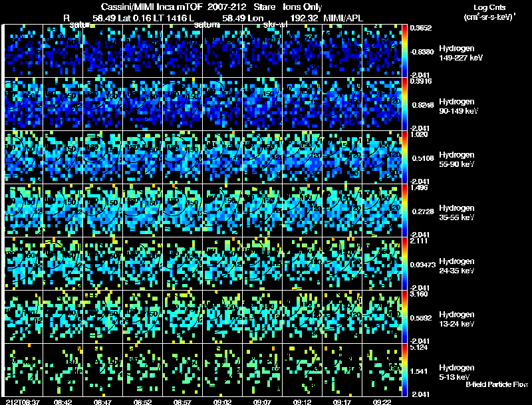Click the color bar for 35-55 keV row
This screenshot has width=532, height=405.
coord(404,211)
